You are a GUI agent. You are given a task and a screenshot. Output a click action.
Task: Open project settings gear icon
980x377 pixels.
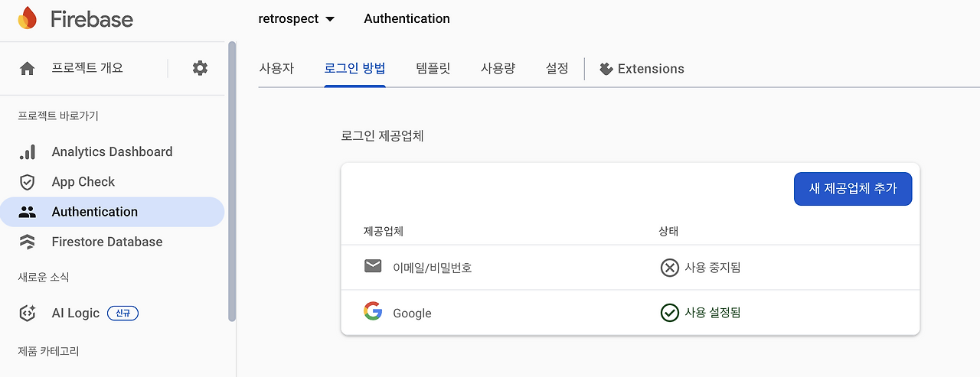click(200, 68)
